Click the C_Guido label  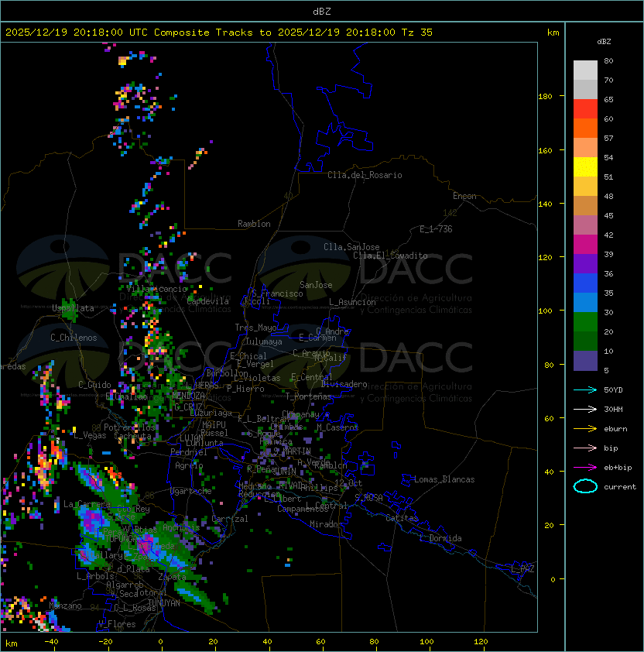(x=94, y=385)
